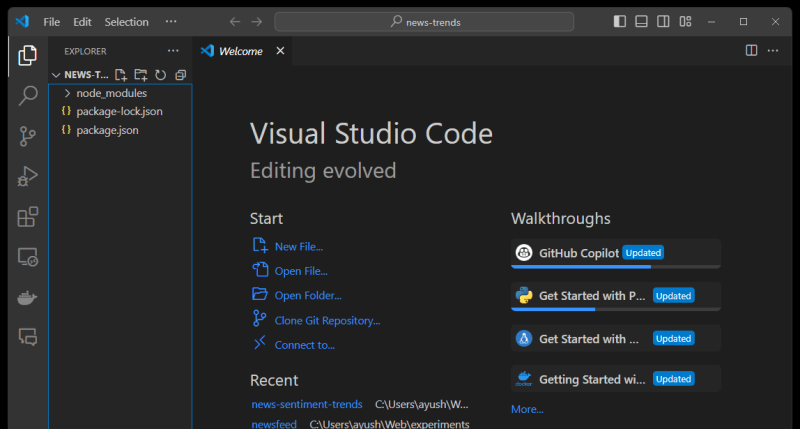The image size is (800, 429).
Task: Open the Docker view
Action: (x=28, y=297)
